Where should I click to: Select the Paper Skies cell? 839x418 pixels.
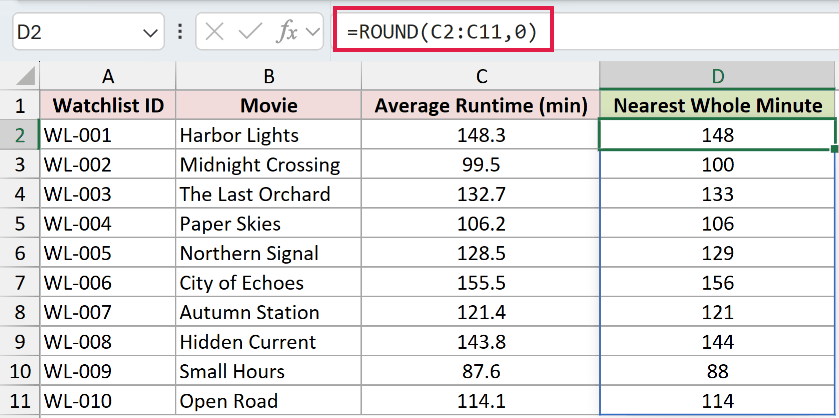coord(269,224)
